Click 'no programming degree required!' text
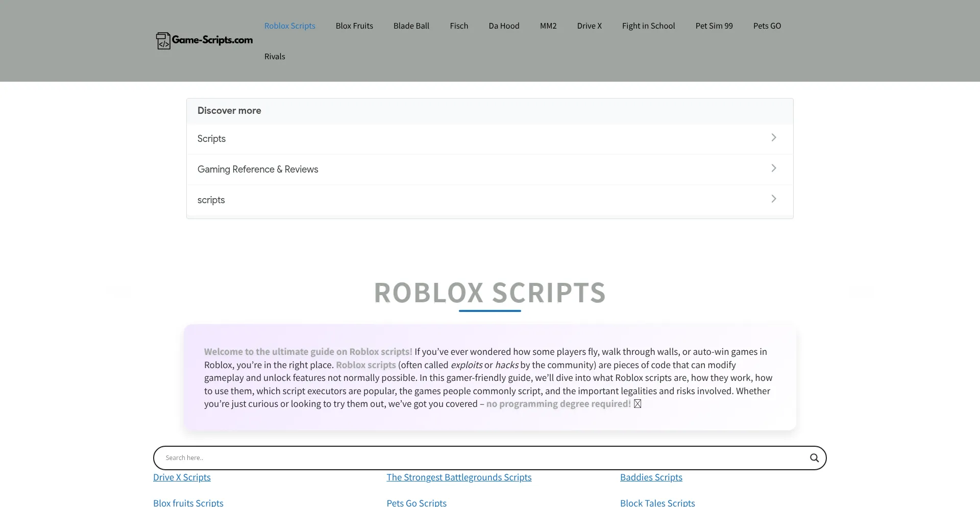This screenshot has height=507, width=980. tap(558, 404)
